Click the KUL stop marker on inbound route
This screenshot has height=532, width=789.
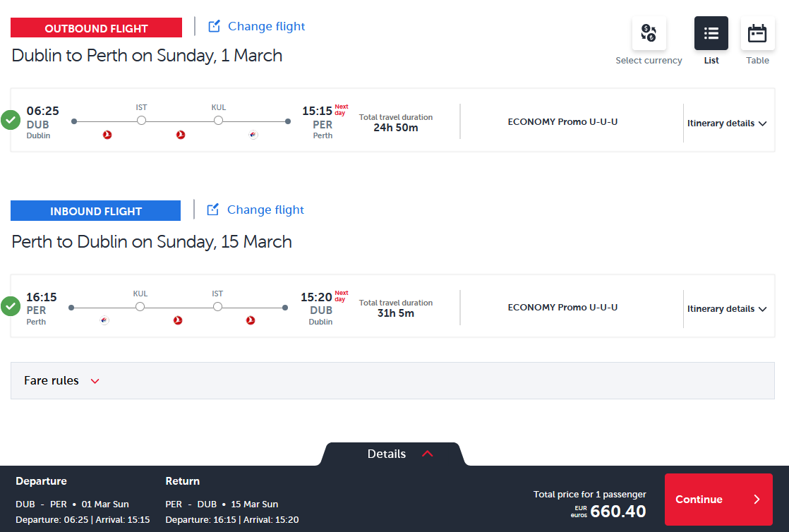click(140, 307)
